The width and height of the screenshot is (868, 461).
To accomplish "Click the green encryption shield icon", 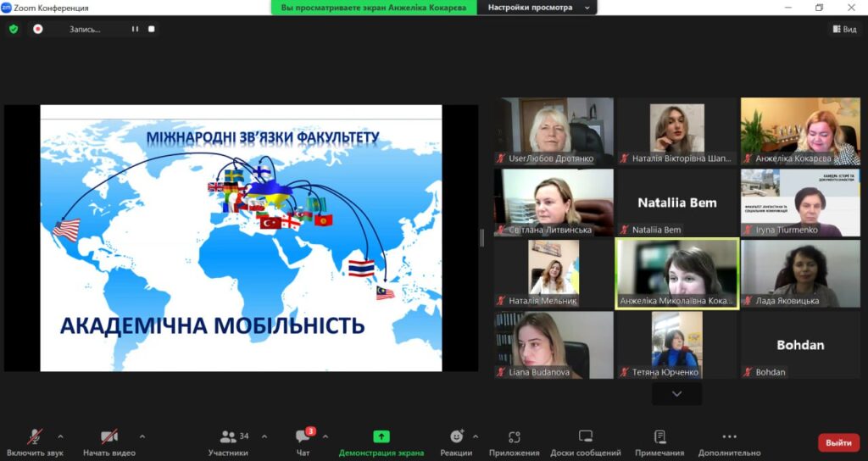I will coord(14,29).
